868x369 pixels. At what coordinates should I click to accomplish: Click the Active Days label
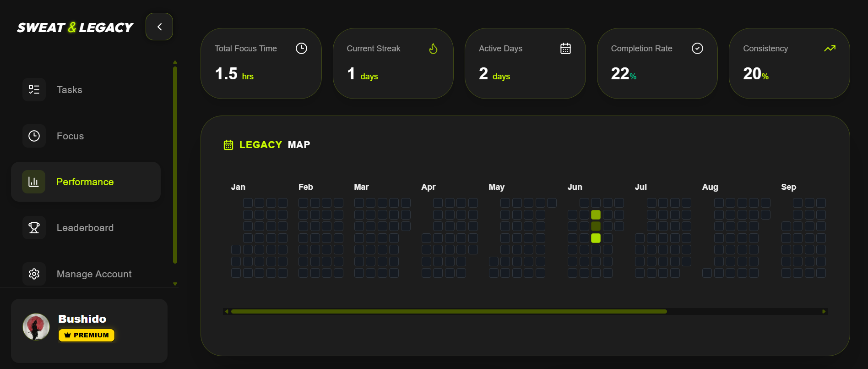[x=500, y=48]
